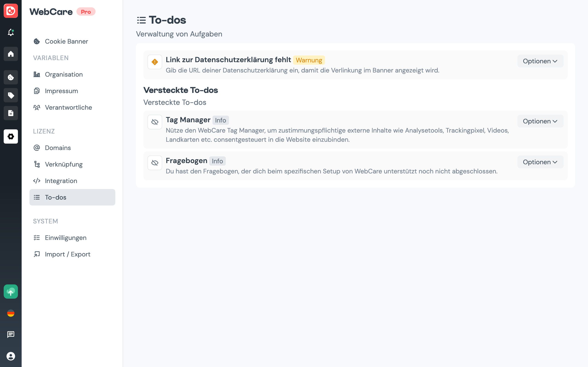Click the tag icon in the sidebar
588x367 pixels.
(11, 95)
